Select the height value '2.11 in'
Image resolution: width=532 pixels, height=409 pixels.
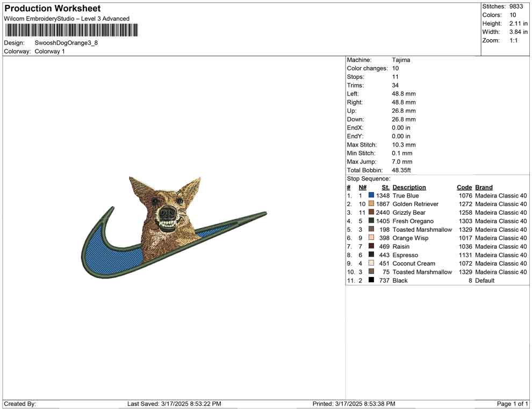pyautogui.click(x=519, y=24)
